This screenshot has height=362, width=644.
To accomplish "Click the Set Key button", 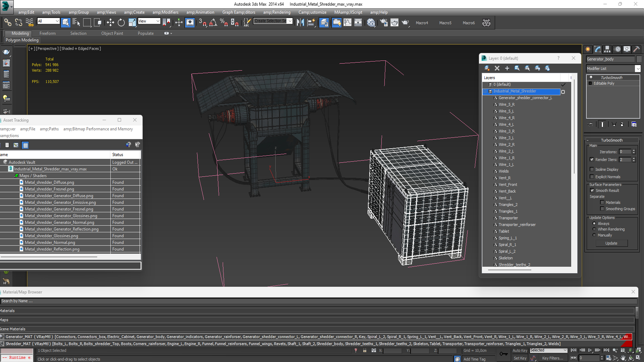I will coord(520,358).
